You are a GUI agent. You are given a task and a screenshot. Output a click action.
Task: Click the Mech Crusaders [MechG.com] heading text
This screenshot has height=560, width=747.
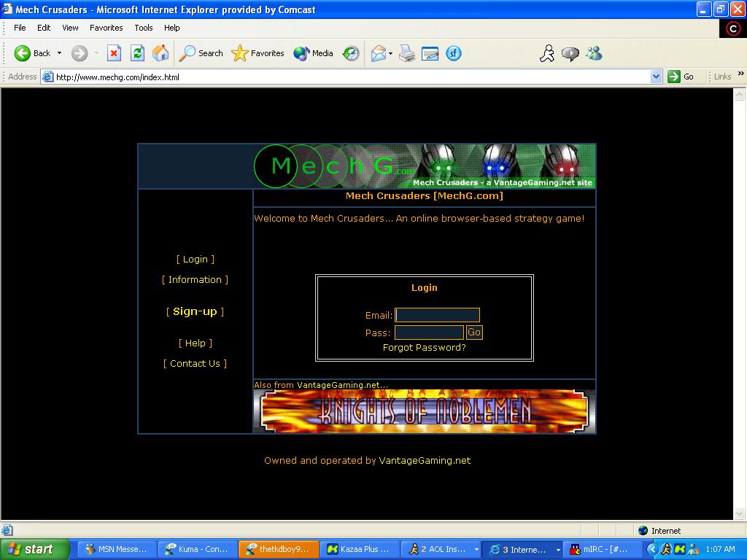click(x=425, y=195)
